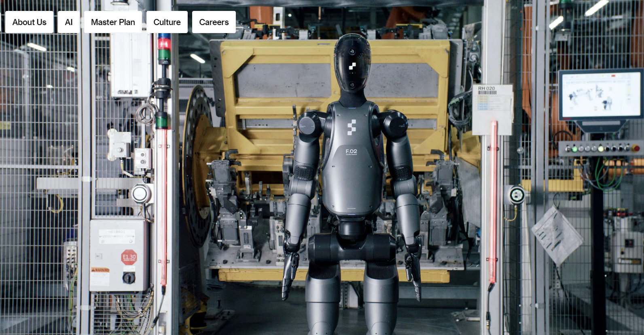Open the Master Plan page
This screenshot has width=644, height=335.
pyautogui.click(x=113, y=22)
